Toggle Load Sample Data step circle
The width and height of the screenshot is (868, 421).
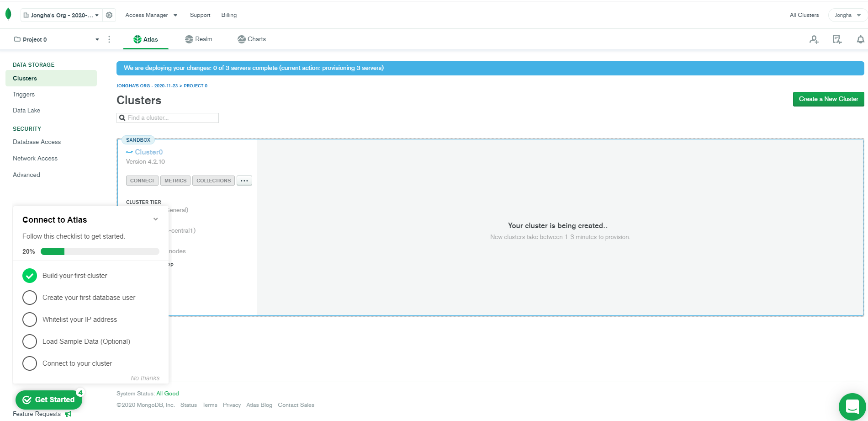[30, 341]
